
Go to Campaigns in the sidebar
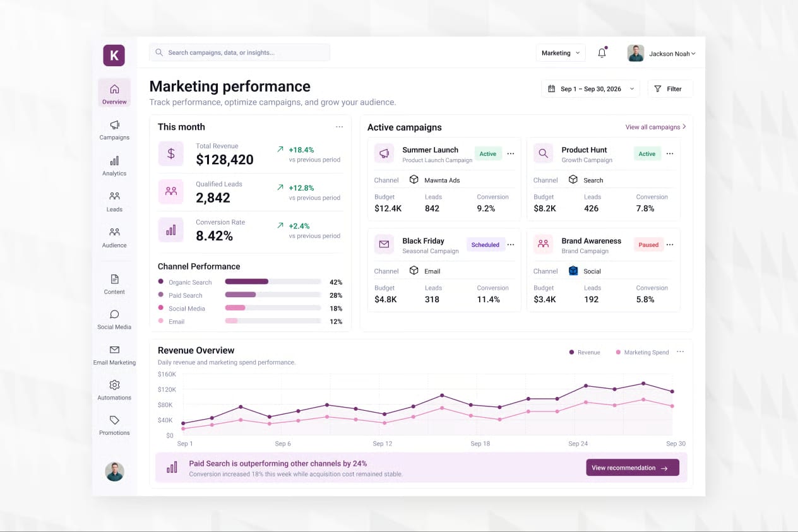[114, 129]
